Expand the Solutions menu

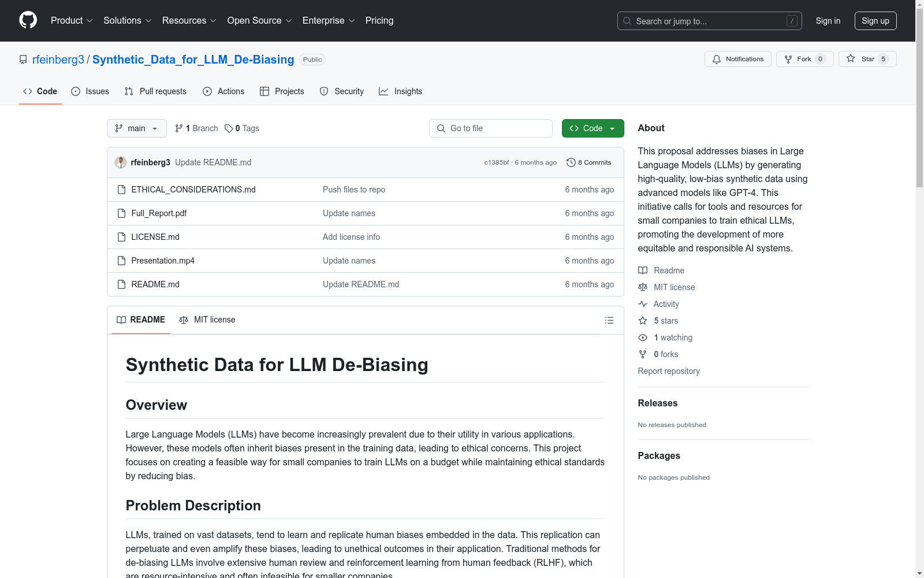point(128,20)
